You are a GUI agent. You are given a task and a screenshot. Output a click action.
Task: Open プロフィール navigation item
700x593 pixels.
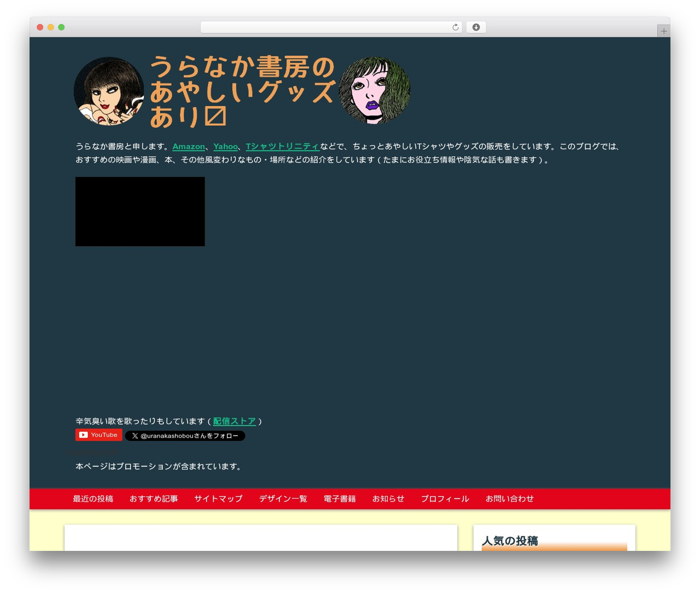445,499
